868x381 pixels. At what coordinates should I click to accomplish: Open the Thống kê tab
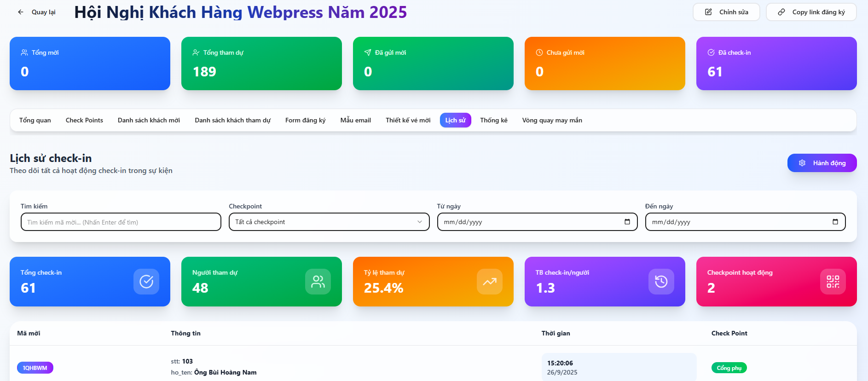(x=493, y=120)
